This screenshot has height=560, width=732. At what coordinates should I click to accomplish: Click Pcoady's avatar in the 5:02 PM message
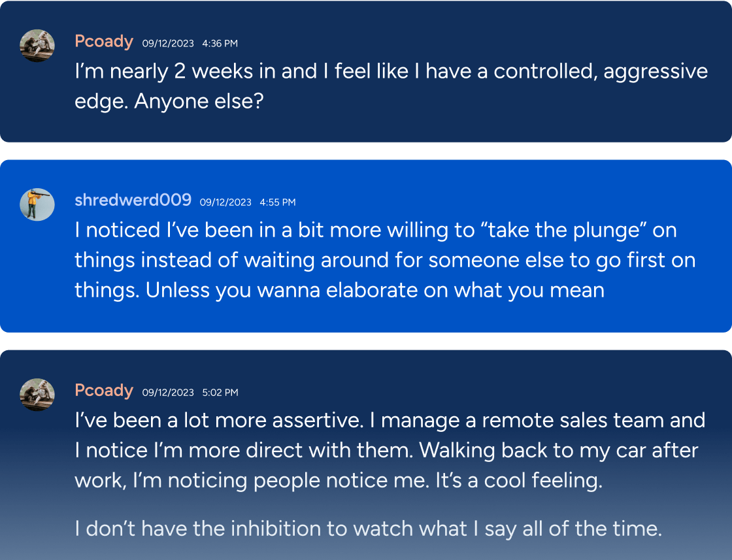[37, 394]
